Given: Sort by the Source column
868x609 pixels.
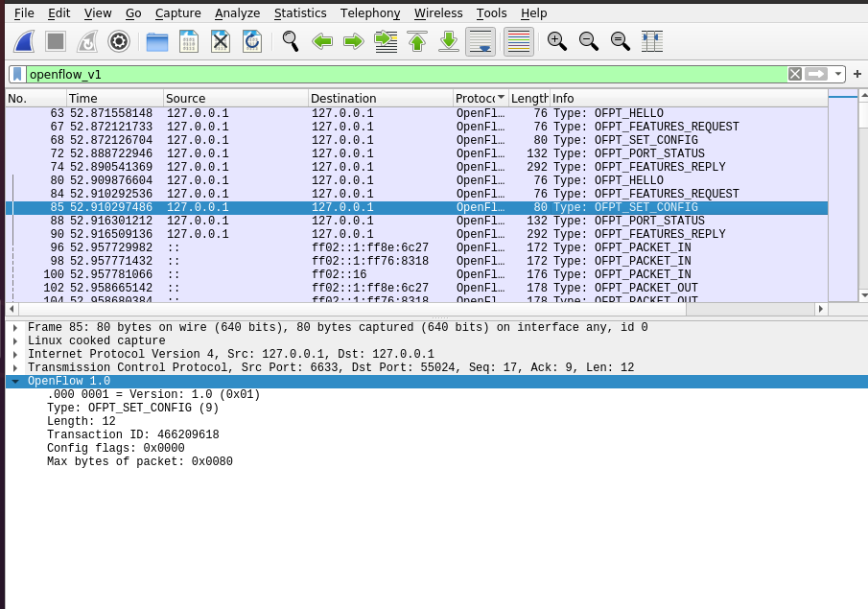Looking at the screenshot, I should pos(236,99).
